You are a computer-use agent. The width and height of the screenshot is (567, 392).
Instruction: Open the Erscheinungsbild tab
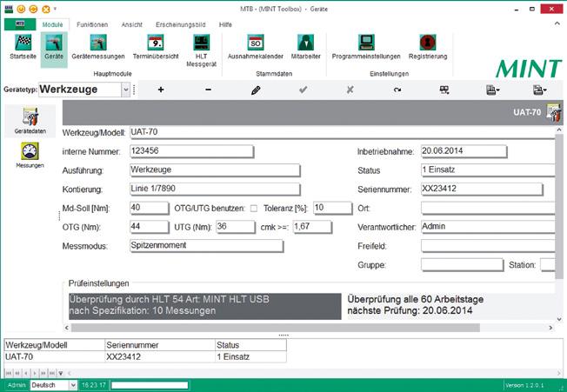180,24
